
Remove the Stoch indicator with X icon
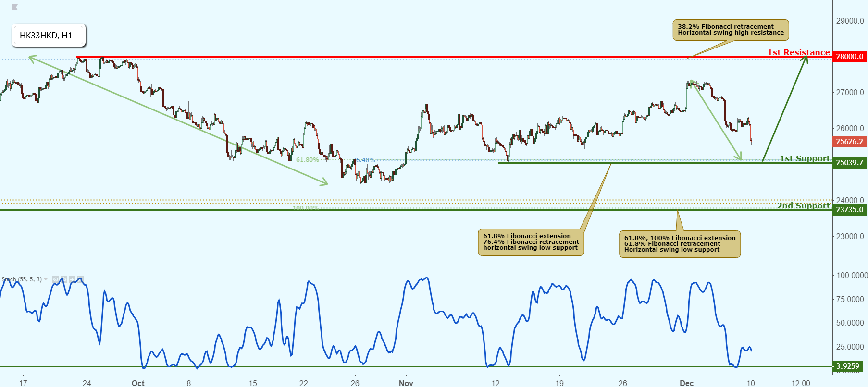click(x=80, y=279)
